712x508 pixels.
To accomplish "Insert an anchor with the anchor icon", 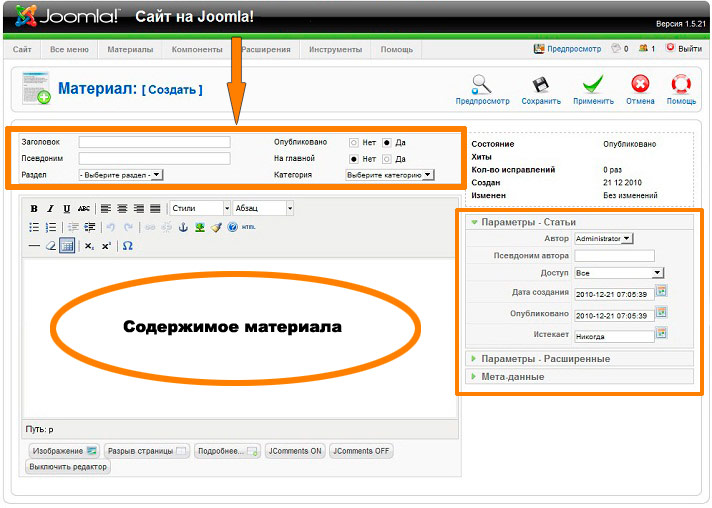I will [182, 227].
